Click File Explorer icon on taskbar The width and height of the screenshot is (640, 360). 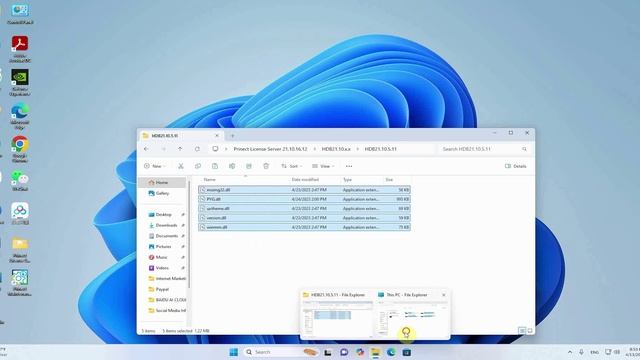click(x=375, y=352)
